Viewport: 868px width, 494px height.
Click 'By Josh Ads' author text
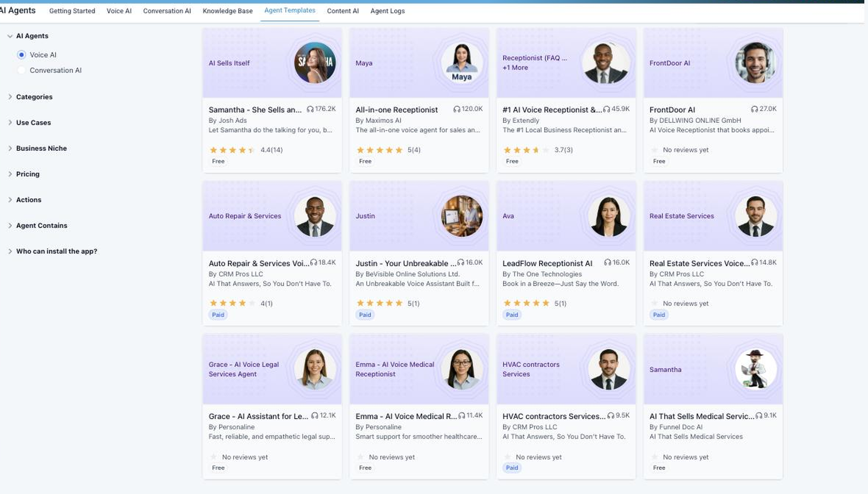tap(228, 120)
